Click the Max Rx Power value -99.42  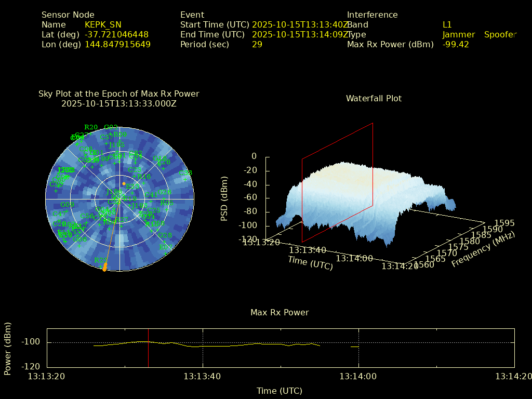click(456, 45)
